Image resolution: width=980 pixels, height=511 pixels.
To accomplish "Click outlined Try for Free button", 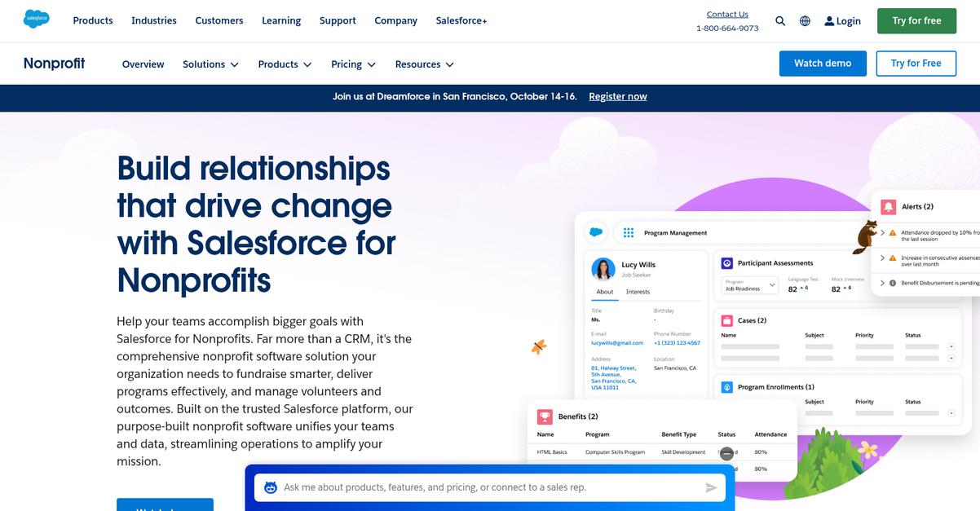I will (x=916, y=63).
